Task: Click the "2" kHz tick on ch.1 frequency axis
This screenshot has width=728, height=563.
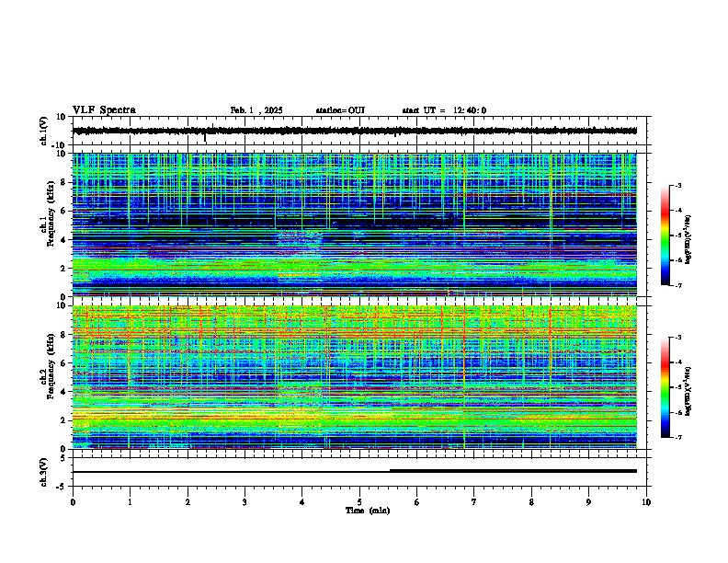Action: click(x=63, y=268)
